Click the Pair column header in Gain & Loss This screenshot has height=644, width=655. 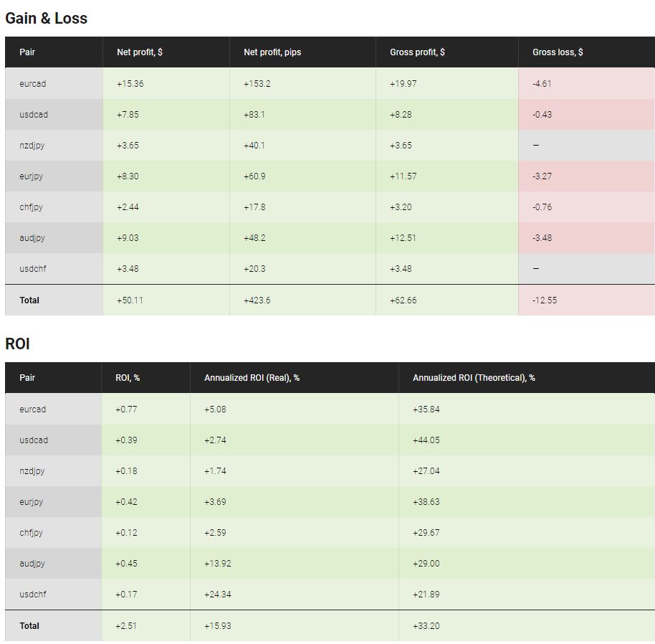pyautogui.click(x=29, y=52)
